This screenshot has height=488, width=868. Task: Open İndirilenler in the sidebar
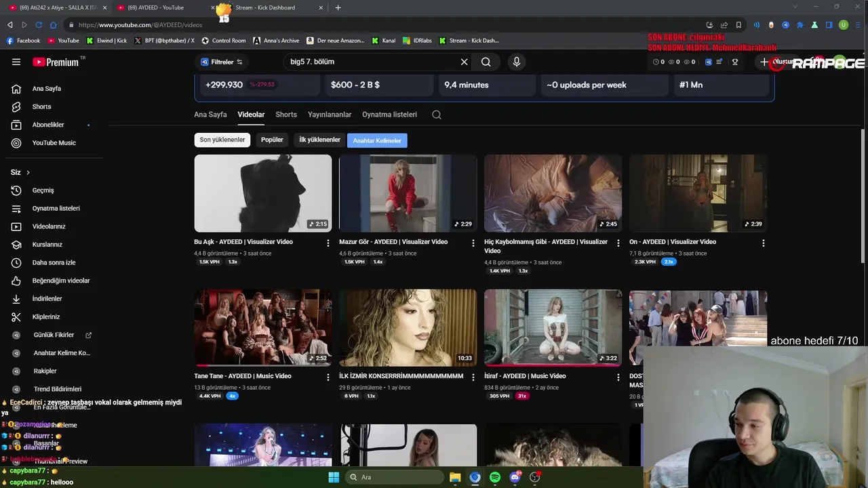pyautogui.click(x=47, y=299)
